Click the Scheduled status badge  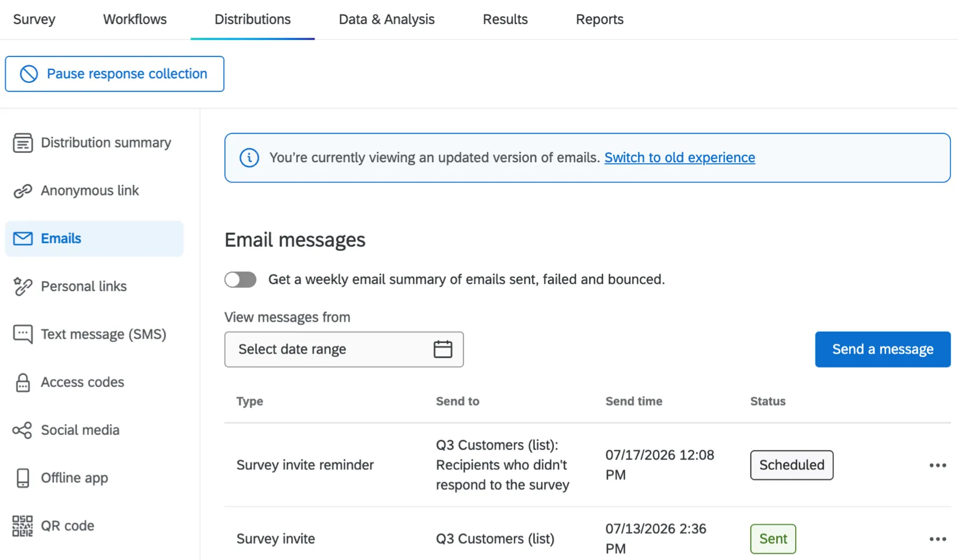[x=792, y=465]
